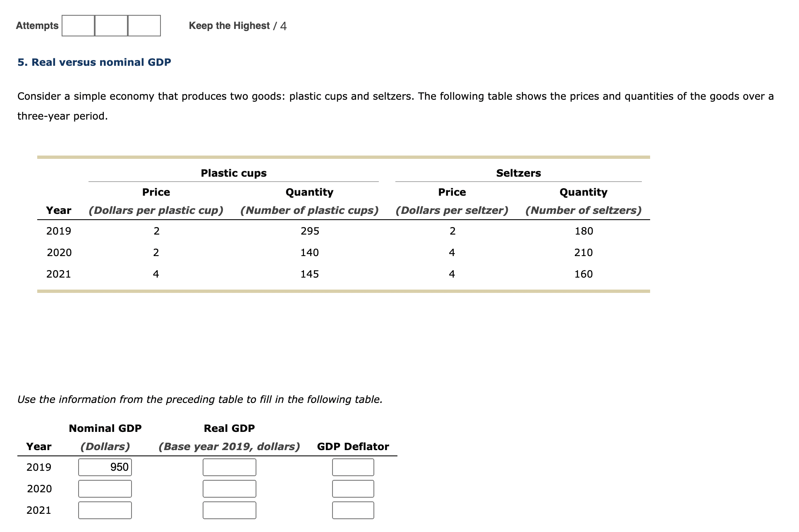Select the 2020 GDP Deflator input box
This screenshot has height=532, width=799.
(353, 489)
